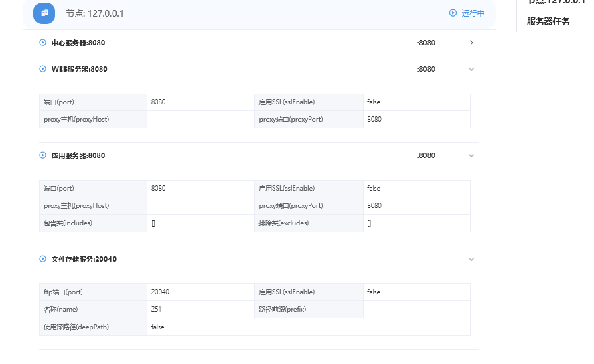Click the play icon beside 文件存储服务:20040
Viewport: 594px width, 364px height.
pyautogui.click(x=43, y=259)
